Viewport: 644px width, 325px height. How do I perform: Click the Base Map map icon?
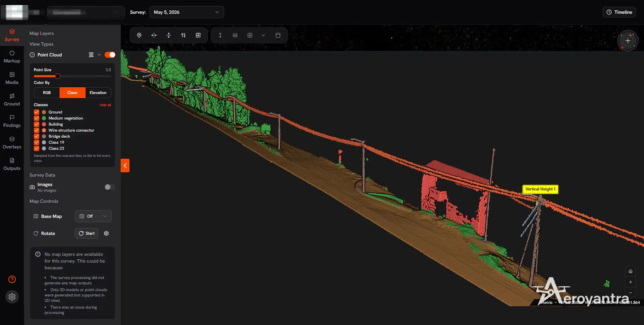36,216
